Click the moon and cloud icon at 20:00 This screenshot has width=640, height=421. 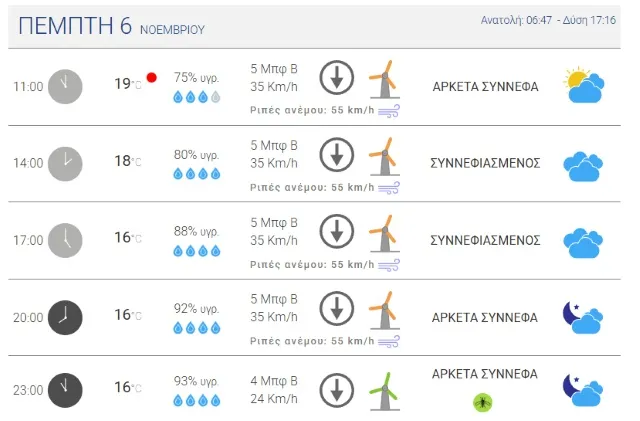tap(583, 317)
